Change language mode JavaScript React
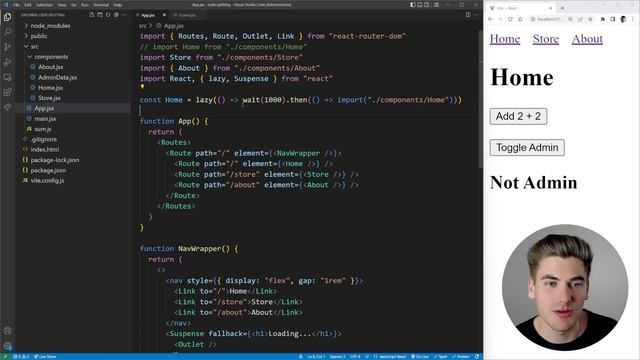 point(392,357)
